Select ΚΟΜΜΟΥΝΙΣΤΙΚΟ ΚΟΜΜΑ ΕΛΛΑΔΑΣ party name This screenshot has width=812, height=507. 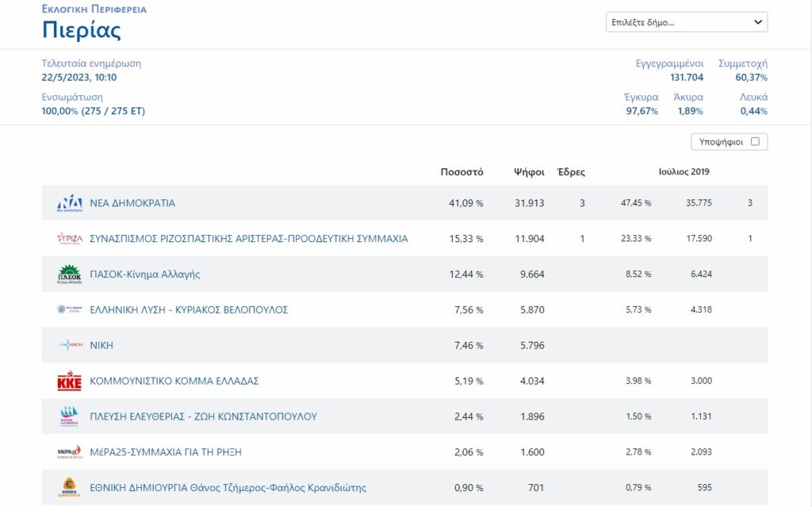point(174,381)
